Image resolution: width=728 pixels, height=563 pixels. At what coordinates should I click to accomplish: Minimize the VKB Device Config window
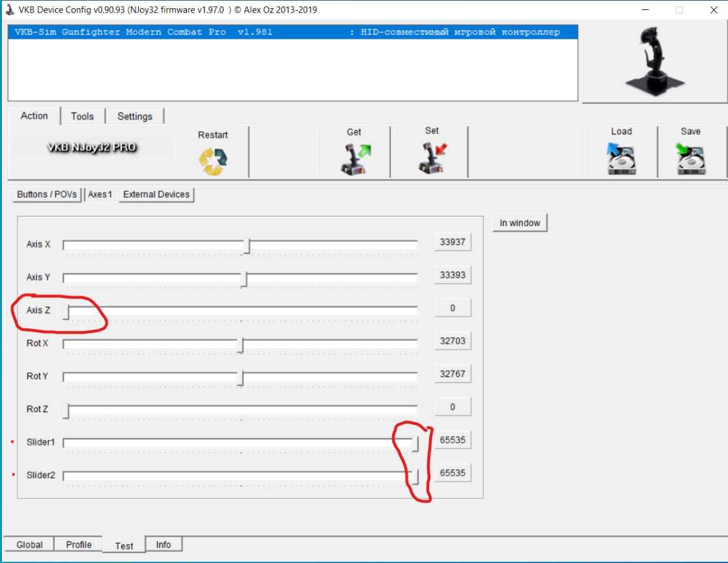[x=645, y=10]
